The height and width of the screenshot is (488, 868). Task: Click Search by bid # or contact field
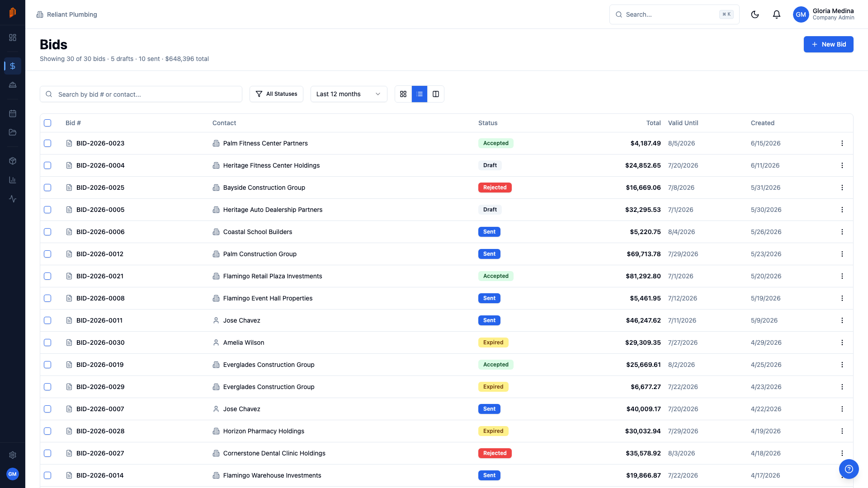(x=141, y=94)
